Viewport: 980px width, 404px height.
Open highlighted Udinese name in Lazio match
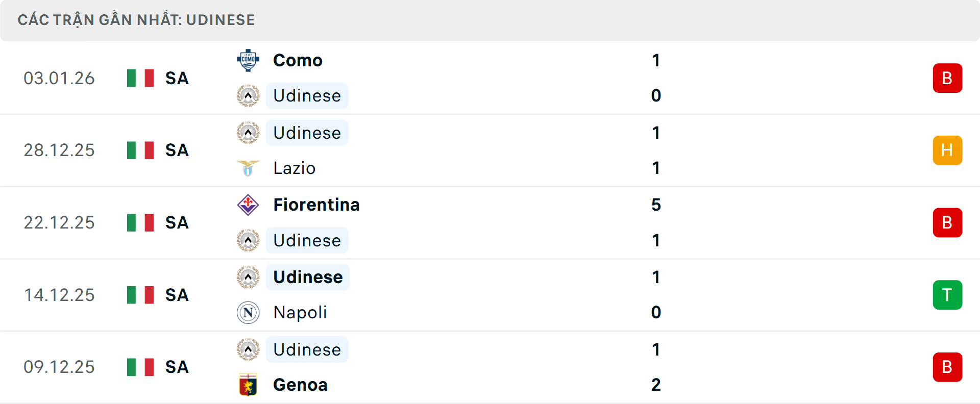pos(307,133)
